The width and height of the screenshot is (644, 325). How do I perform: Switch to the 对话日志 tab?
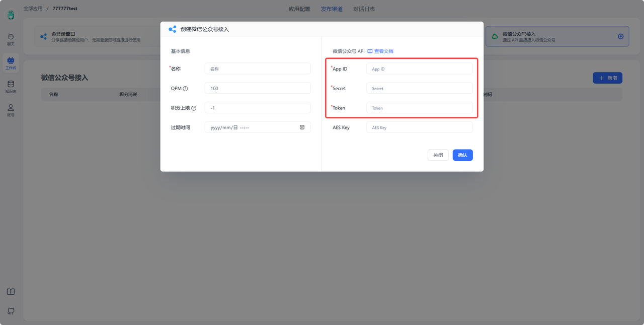[364, 9]
